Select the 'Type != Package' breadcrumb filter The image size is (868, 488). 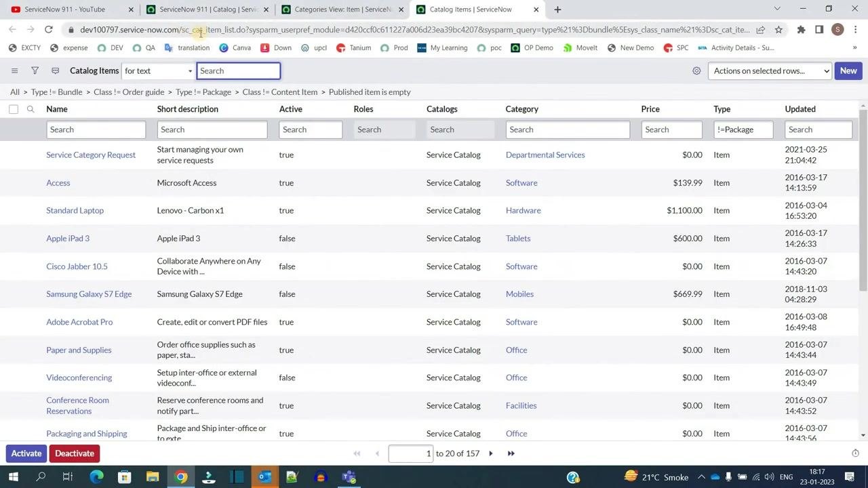click(x=203, y=92)
